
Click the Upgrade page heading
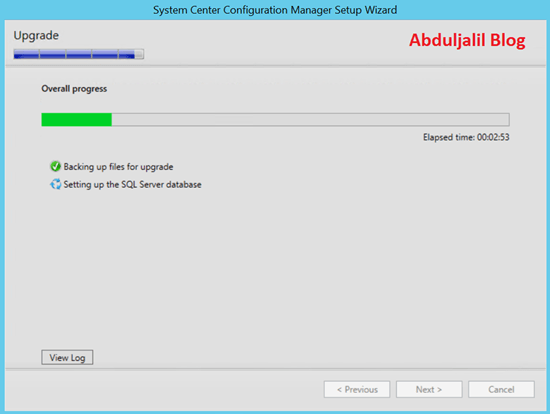tap(36, 35)
